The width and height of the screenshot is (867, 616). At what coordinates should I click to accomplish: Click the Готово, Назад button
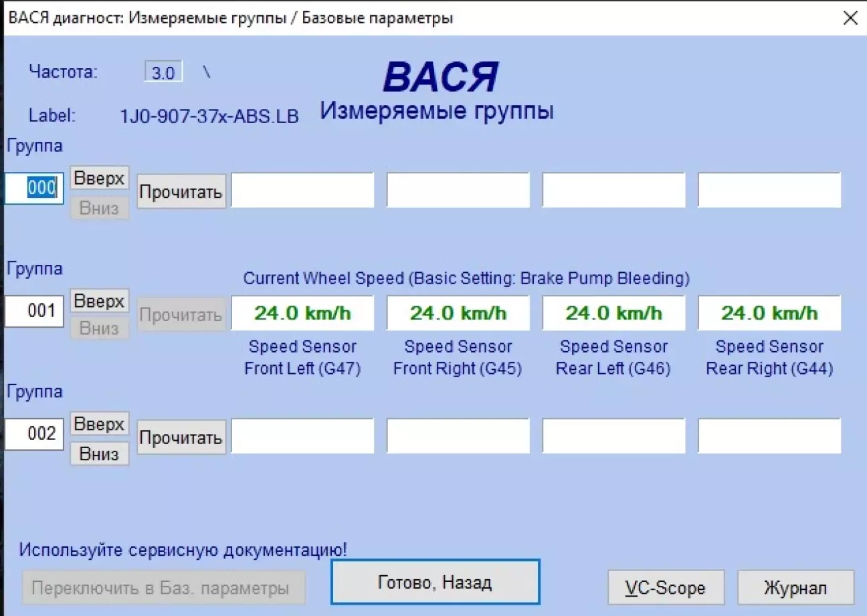(x=435, y=581)
